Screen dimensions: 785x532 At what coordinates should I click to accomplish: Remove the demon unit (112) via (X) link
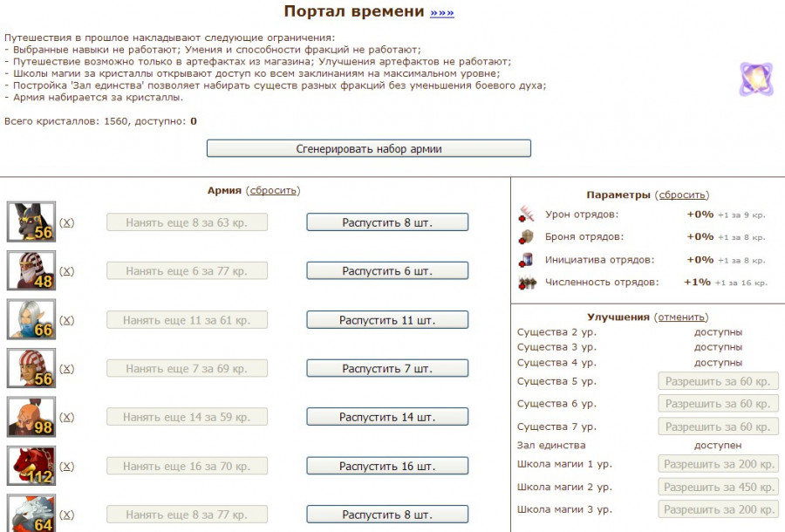pyautogui.click(x=66, y=466)
